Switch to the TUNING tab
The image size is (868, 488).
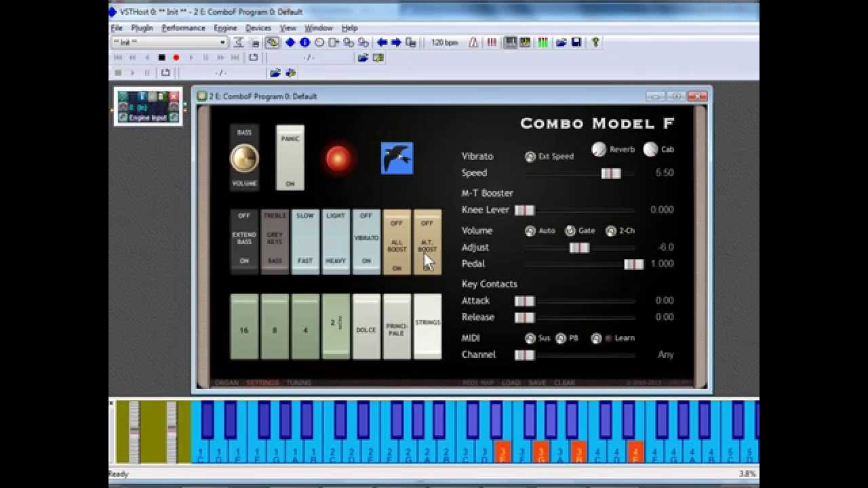click(298, 383)
